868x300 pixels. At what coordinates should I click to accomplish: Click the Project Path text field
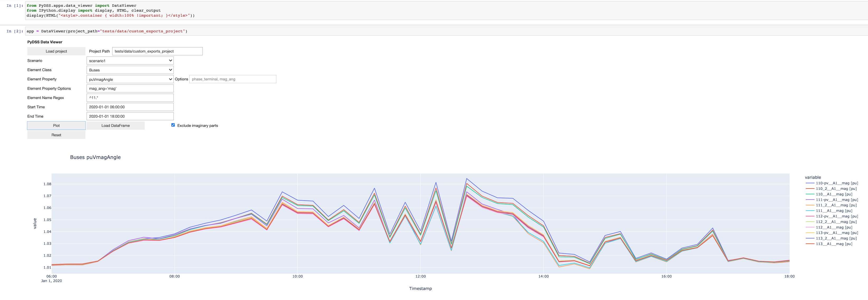point(157,51)
